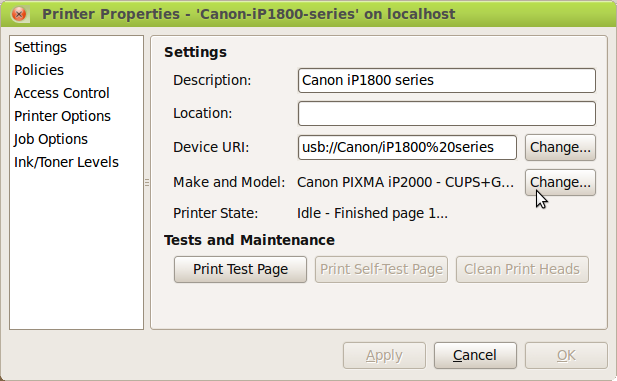Print a test page
This screenshot has height=381, width=617.
coord(240,269)
